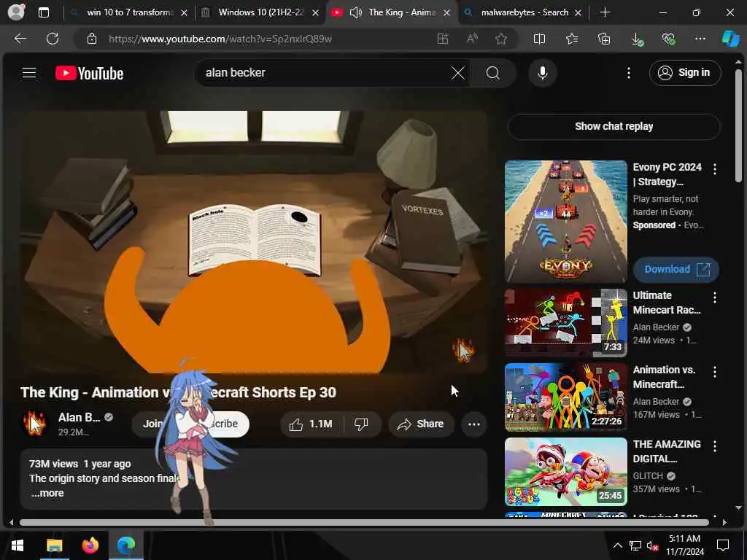Mute the tab via speaker icon
Image resolution: width=747 pixels, height=560 pixels.
355,12
